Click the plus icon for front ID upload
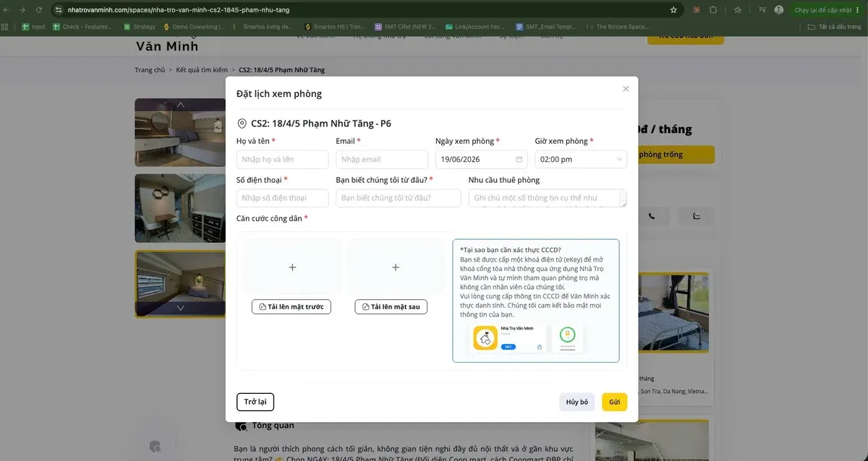 292,267
